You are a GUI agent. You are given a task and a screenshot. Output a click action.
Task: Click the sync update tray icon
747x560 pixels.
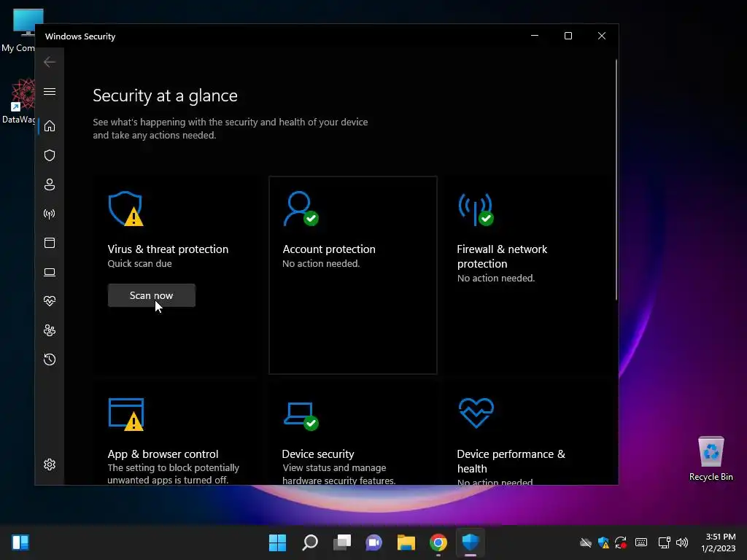[621, 542]
